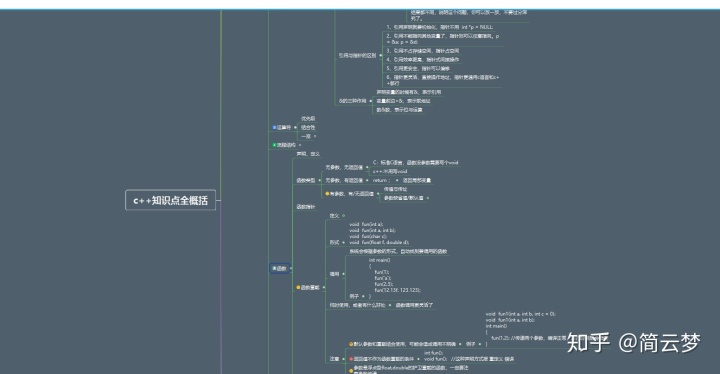
Task: Select the 函数指针 node
Action: coord(306,207)
